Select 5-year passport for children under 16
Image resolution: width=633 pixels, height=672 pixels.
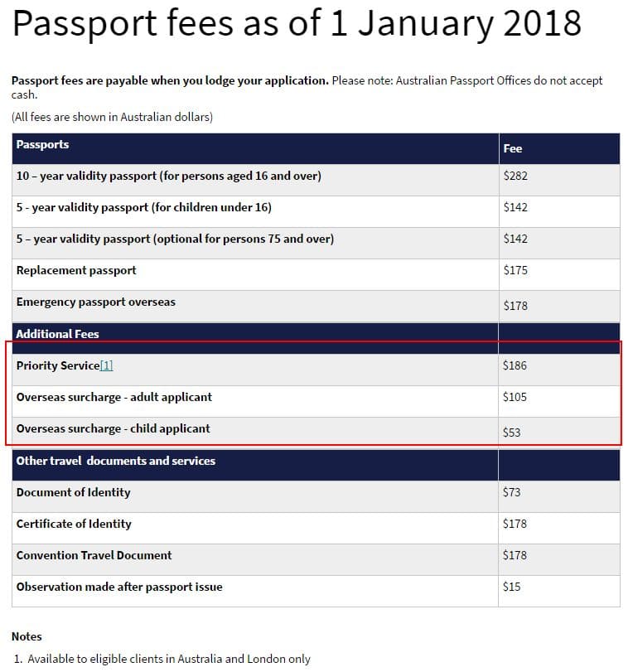click(x=316, y=212)
